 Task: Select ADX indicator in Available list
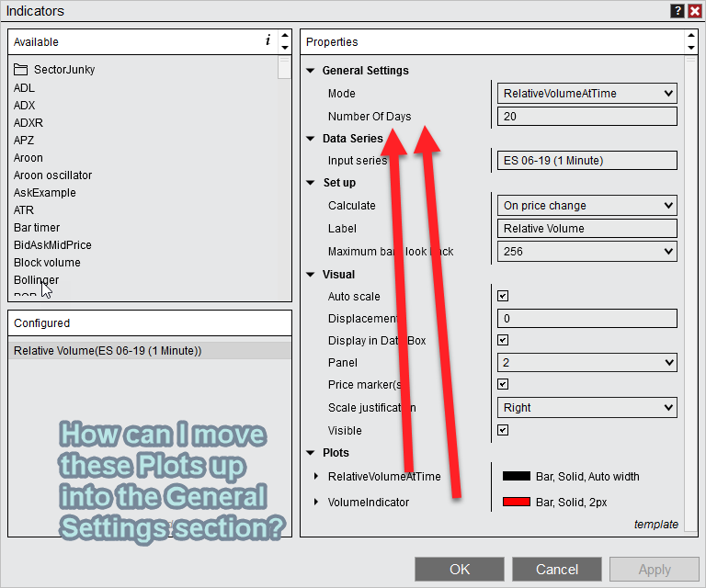24,106
